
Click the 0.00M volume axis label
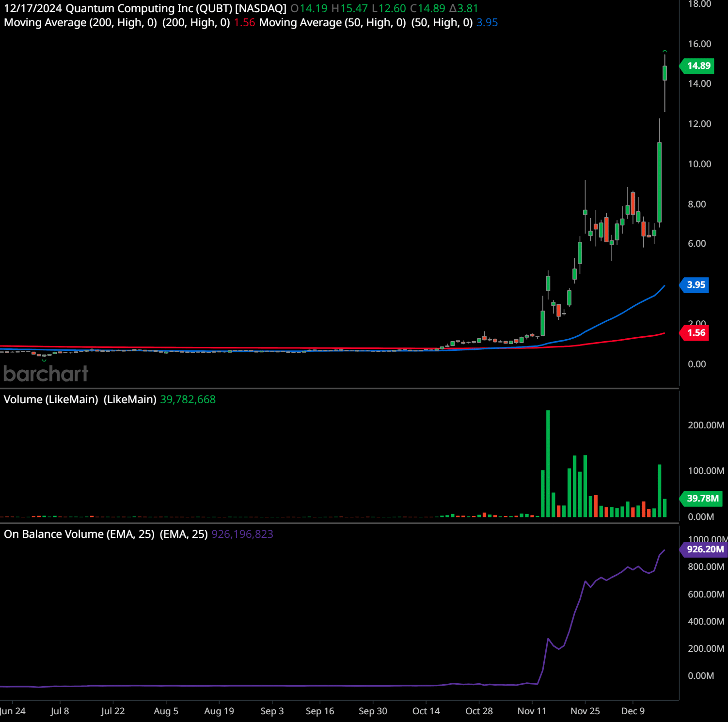[x=701, y=517]
